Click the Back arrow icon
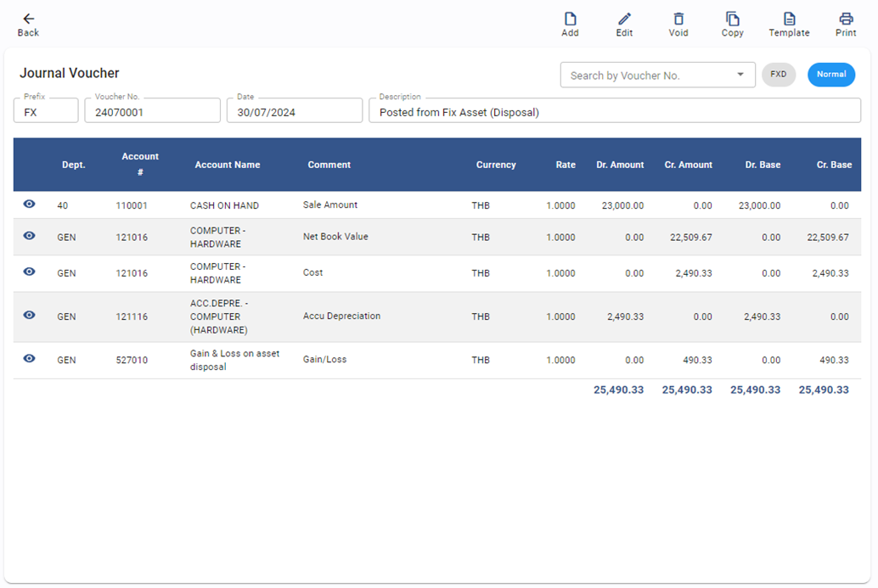This screenshot has height=588, width=878. (28, 19)
